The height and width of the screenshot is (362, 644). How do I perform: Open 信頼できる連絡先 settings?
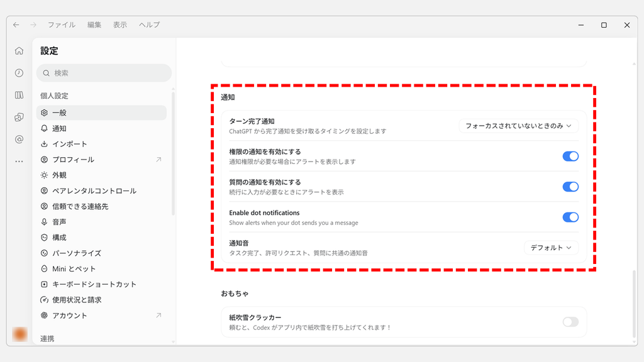101,206
